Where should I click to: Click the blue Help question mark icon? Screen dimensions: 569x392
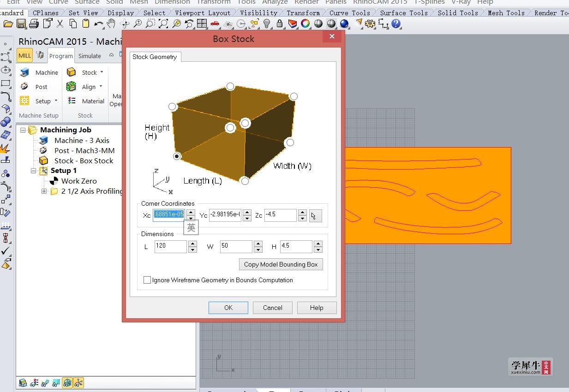click(x=396, y=24)
